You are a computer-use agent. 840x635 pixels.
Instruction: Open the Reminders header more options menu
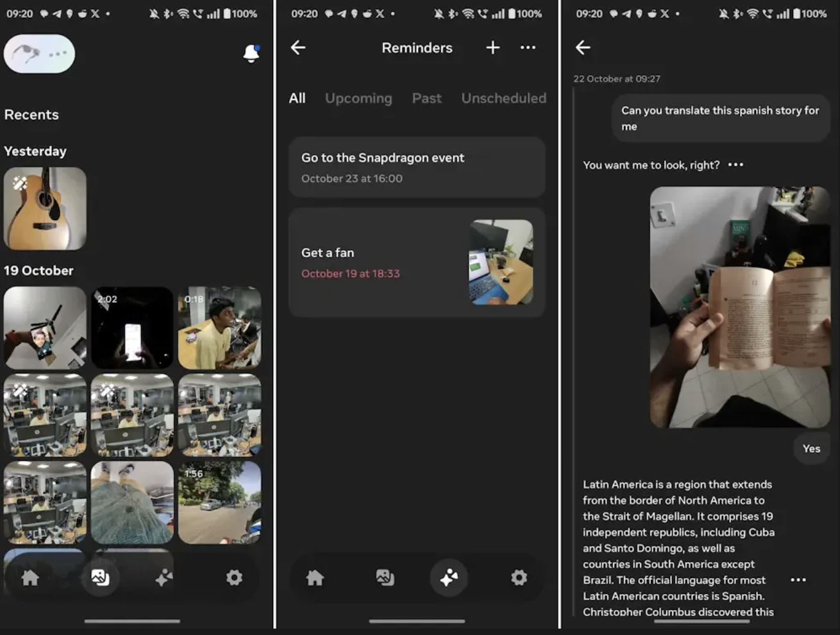pyautogui.click(x=528, y=47)
